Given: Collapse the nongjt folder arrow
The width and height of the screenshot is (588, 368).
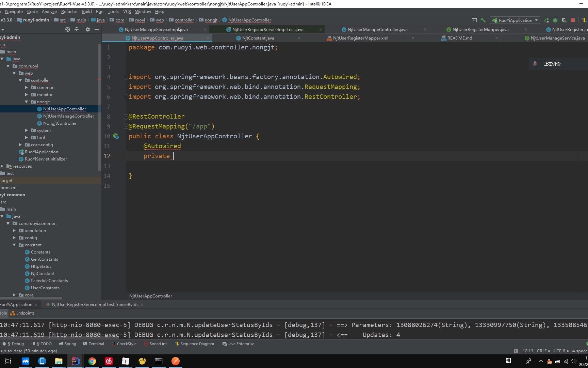Looking at the screenshot, I should pos(27,102).
